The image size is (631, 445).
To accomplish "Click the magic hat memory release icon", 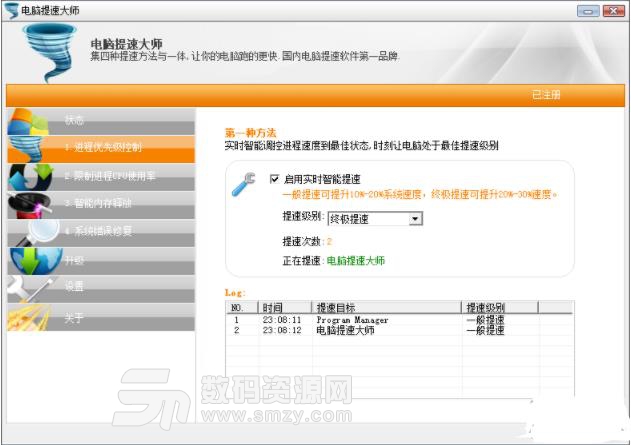I will click(29, 205).
